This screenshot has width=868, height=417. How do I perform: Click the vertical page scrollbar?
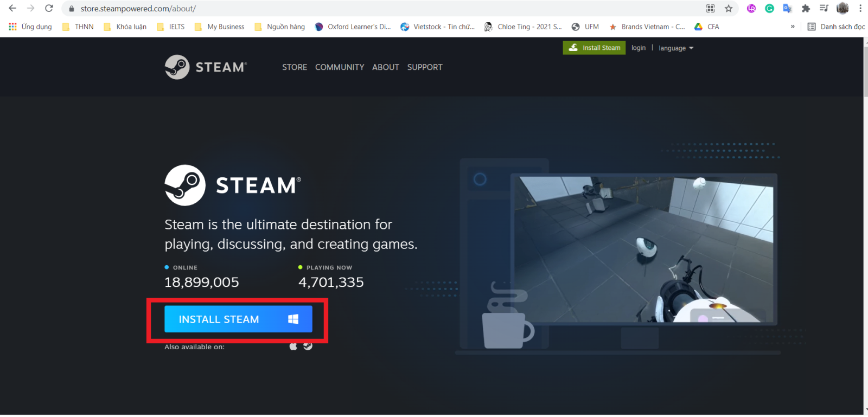click(865, 70)
